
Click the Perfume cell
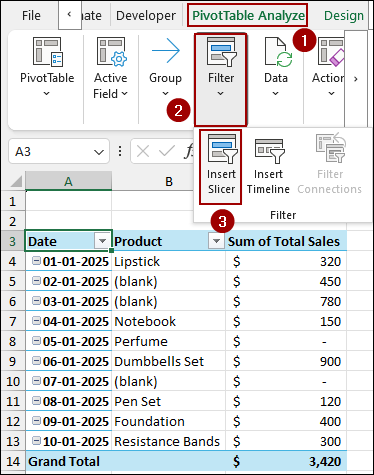click(x=169, y=341)
